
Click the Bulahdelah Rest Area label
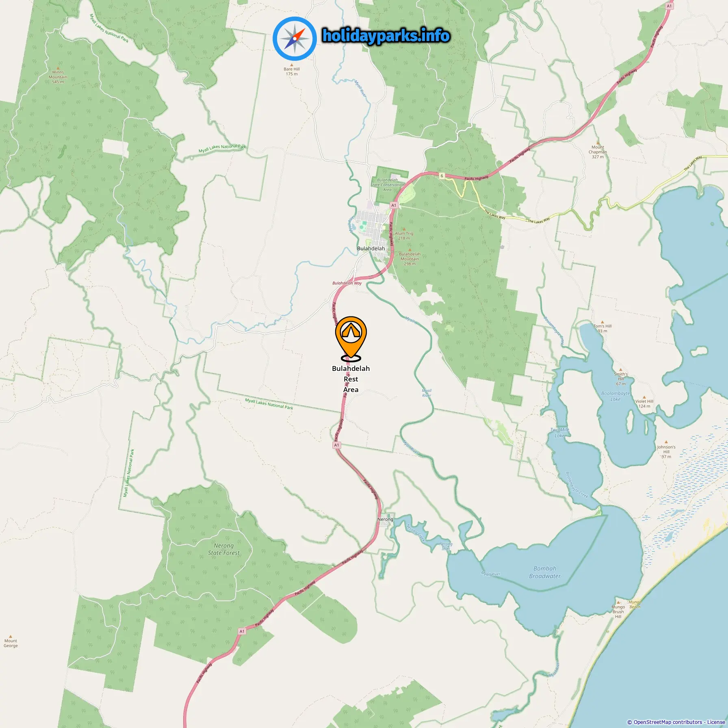[x=351, y=379]
